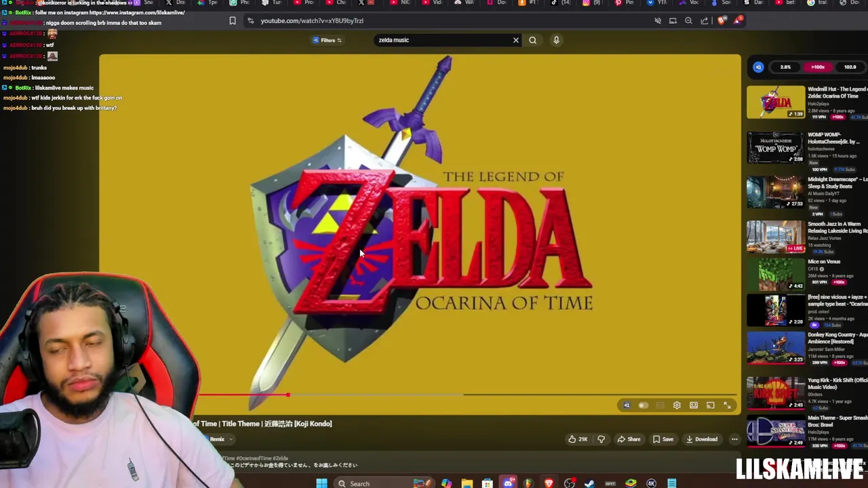
Task: Click the dislike thumbs-down icon
Action: coord(601,439)
